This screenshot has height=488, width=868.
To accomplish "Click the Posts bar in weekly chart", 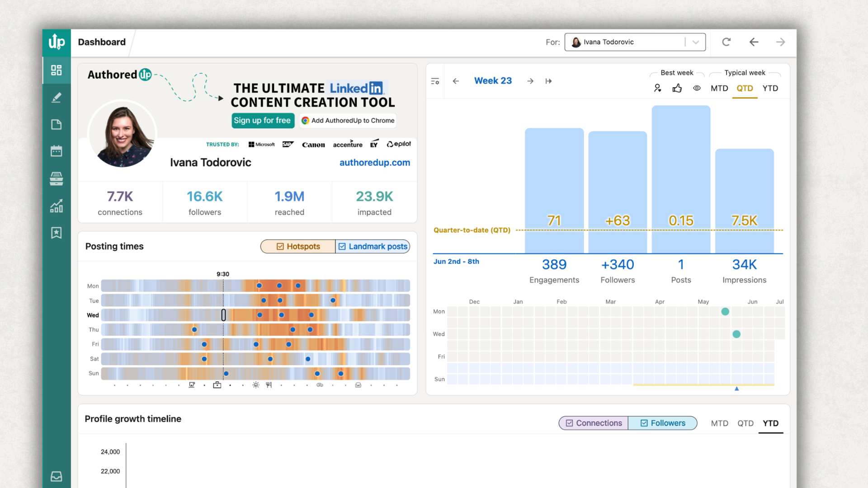I will click(x=681, y=179).
